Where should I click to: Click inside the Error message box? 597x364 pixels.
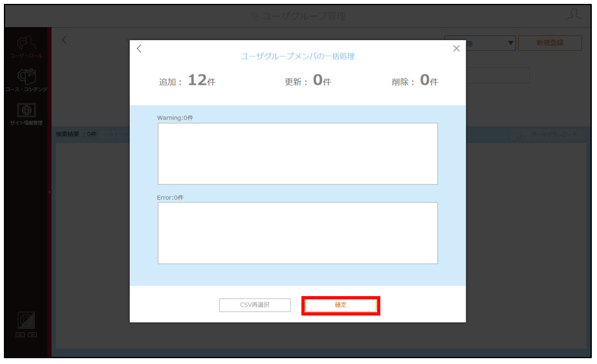click(x=298, y=233)
